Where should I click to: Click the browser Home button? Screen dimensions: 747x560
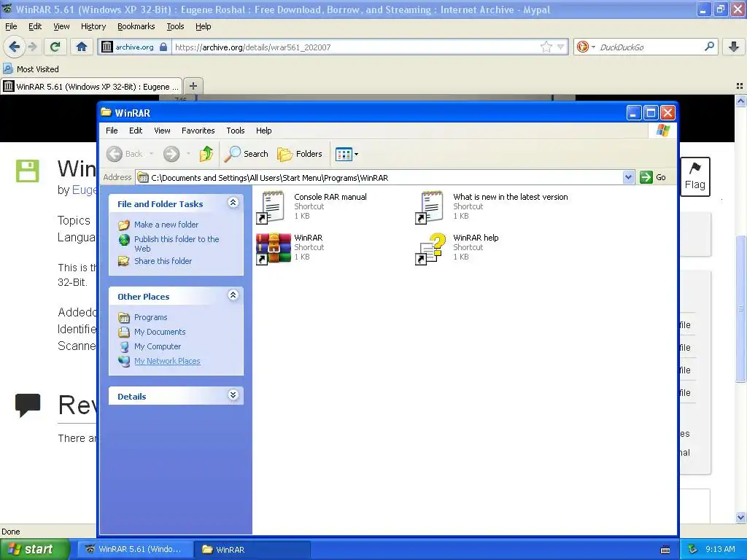pyautogui.click(x=82, y=47)
